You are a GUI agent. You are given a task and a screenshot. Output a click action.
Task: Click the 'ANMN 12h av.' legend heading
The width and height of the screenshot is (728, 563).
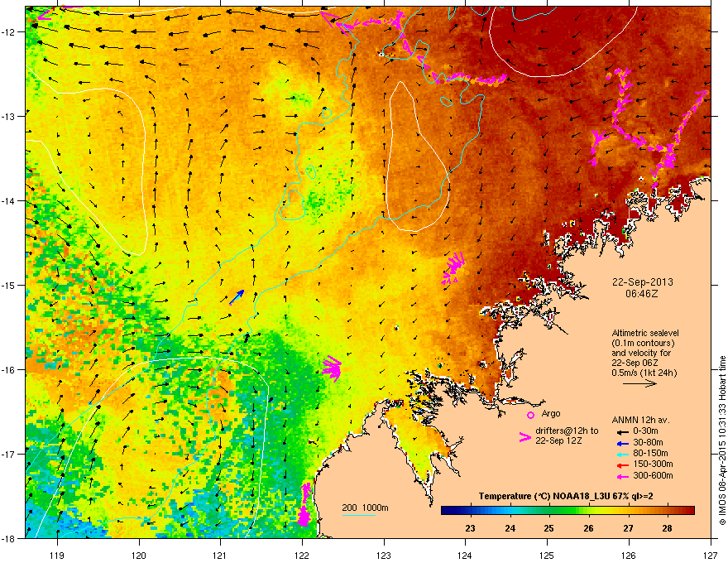click(x=640, y=420)
